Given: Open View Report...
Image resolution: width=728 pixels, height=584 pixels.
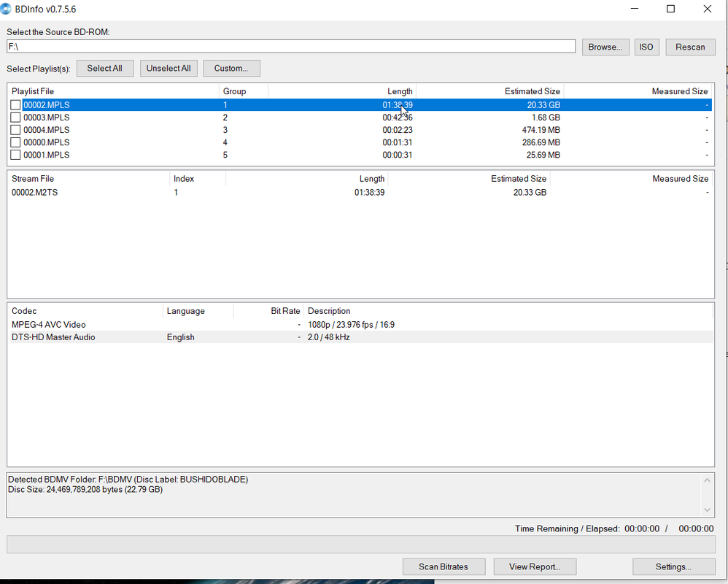Looking at the screenshot, I should 535,566.
